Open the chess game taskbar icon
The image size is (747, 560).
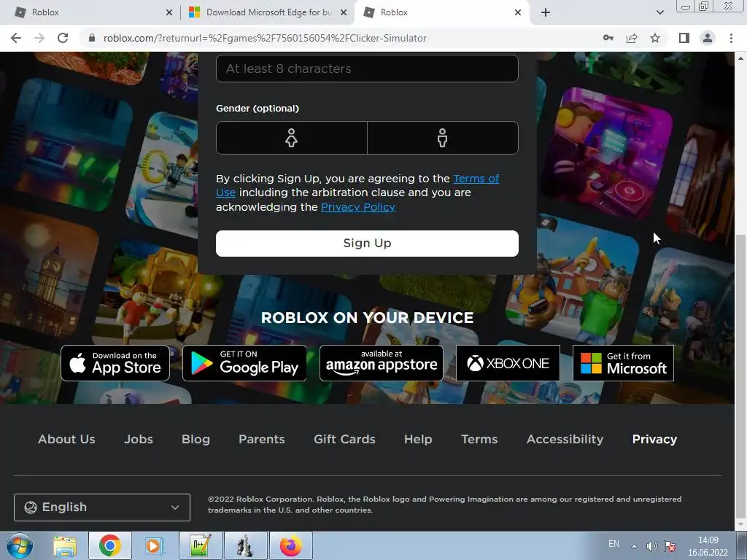(x=245, y=545)
